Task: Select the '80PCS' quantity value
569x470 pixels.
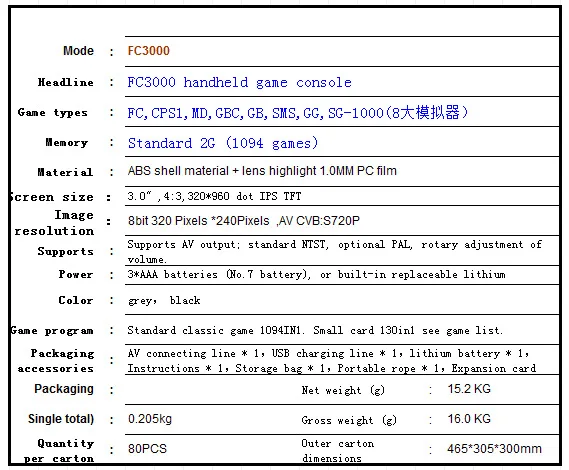Action: pos(147,449)
